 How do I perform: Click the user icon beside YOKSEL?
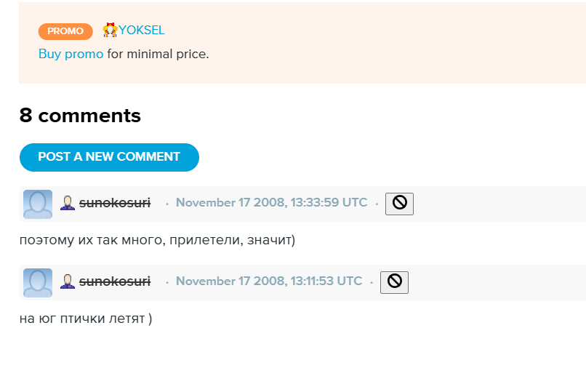point(111,31)
